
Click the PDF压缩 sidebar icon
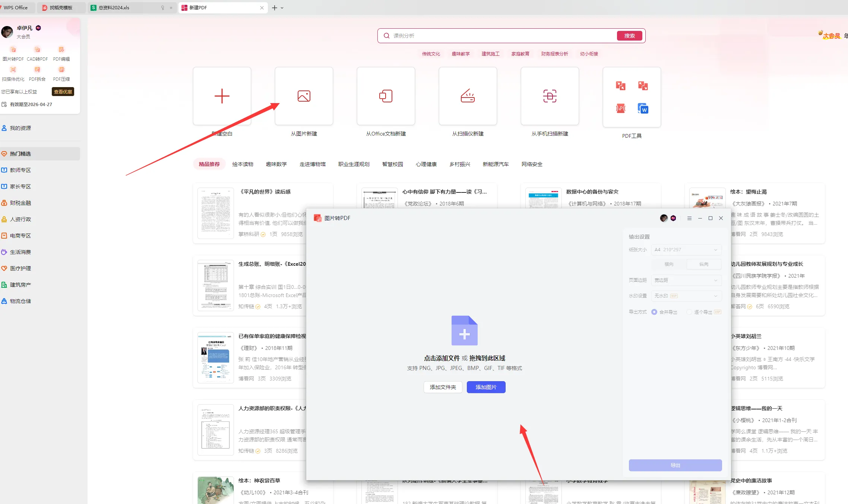[x=61, y=70]
